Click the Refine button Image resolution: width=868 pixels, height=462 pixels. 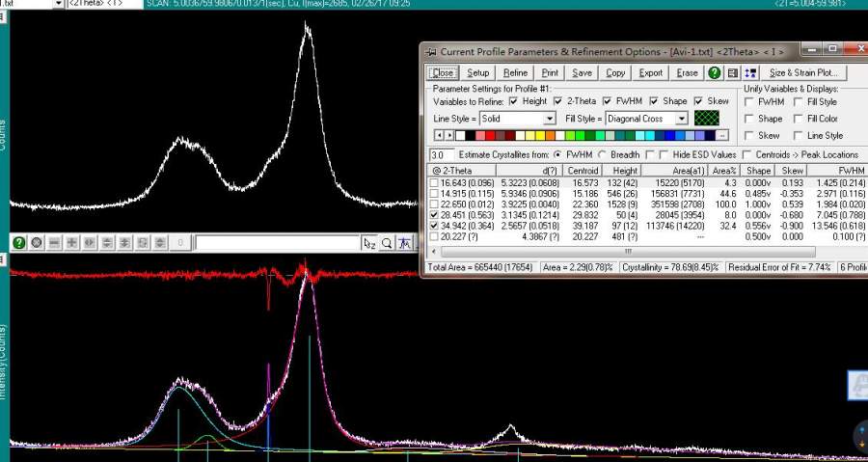coord(515,72)
